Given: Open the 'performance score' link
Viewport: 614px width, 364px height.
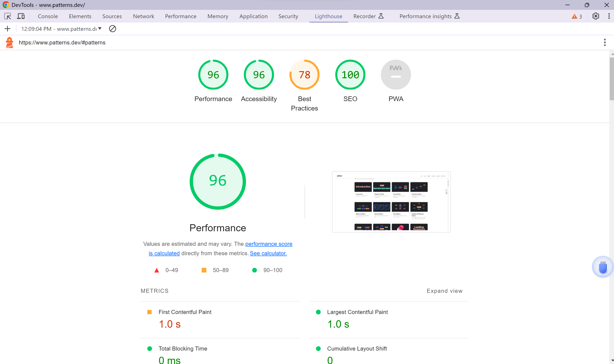Looking at the screenshot, I should (269, 244).
